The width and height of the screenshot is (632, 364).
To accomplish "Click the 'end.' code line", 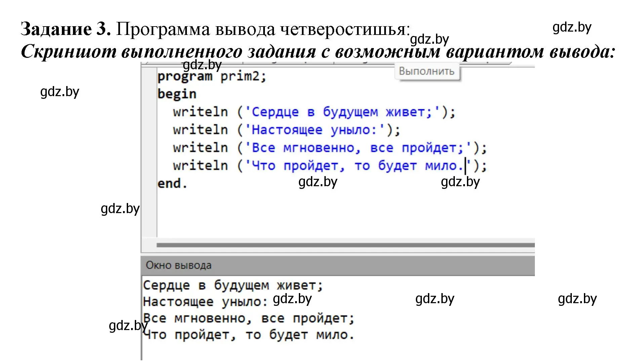I will click(x=172, y=184).
